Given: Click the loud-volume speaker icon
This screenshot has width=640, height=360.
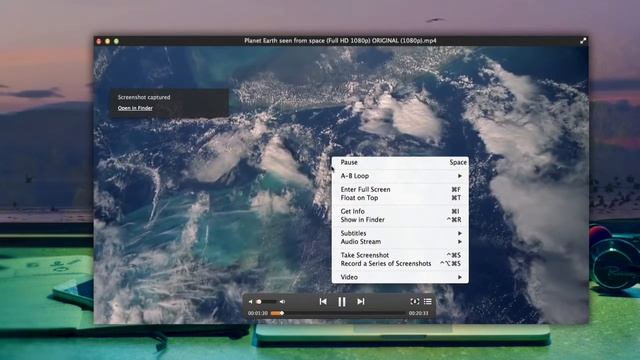Looking at the screenshot, I should [x=282, y=302].
